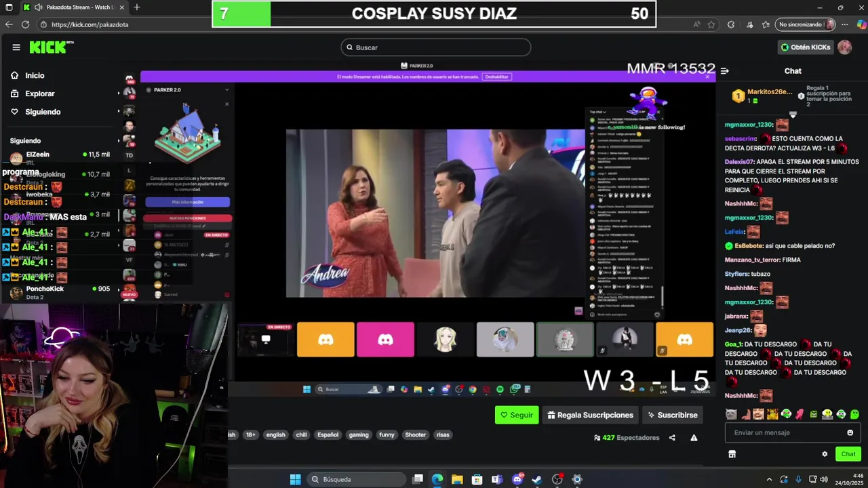Open PonchoKick channel in the following list
The width and height of the screenshot is (868, 488).
click(x=60, y=293)
